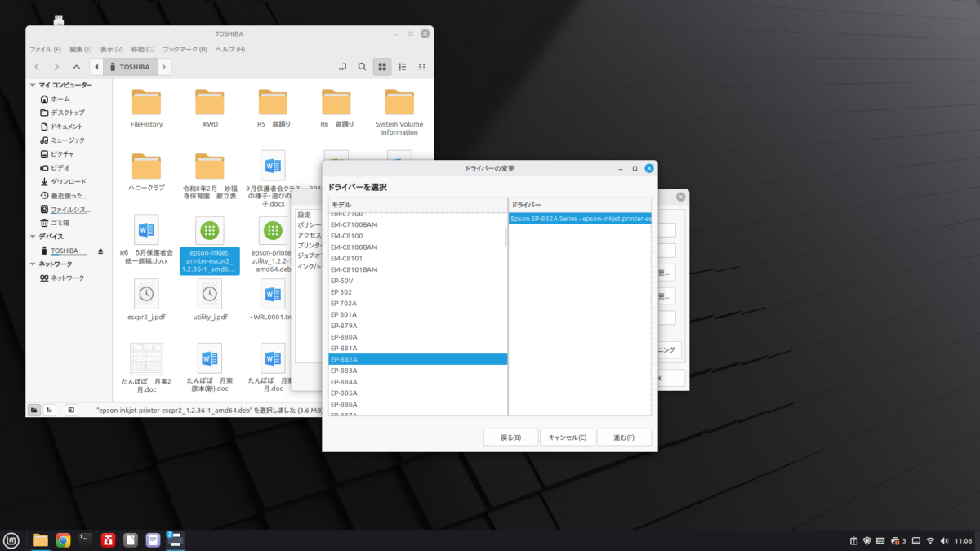Eject the TOSHIBA device in sidebar
The image size is (980, 551).
click(100, 251)
